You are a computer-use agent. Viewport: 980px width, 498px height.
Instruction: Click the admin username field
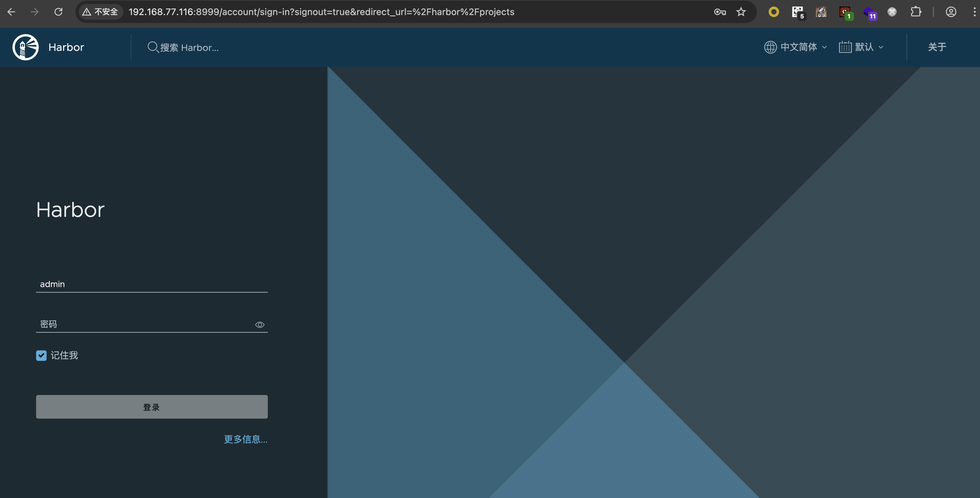[x=151, y=284]
